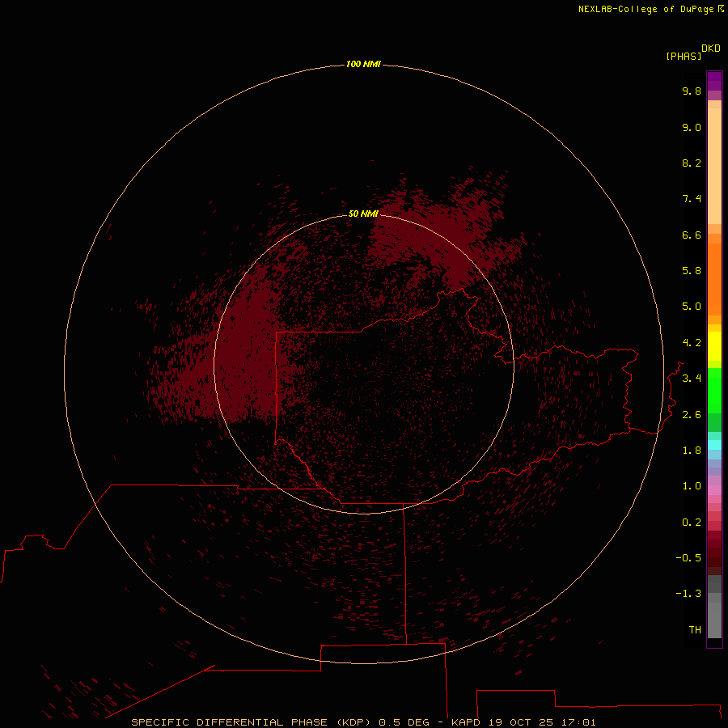Click the 9.0 color scale value

(692, 127)
